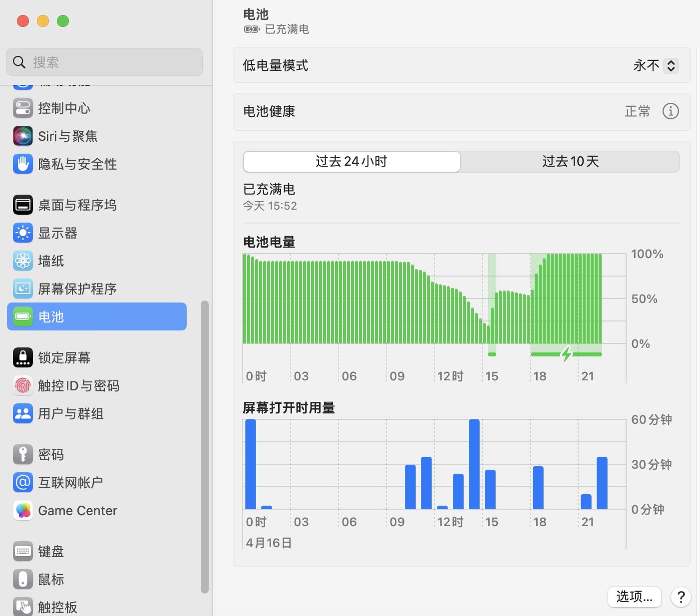Click the battery health info icon
This screenshot has height=616, width=700.
coord(671,111)
